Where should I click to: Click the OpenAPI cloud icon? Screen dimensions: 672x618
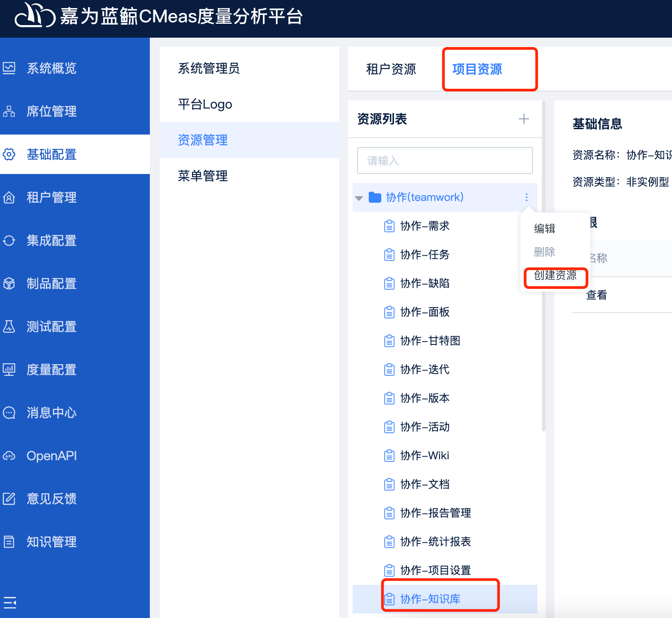(9, 456)
